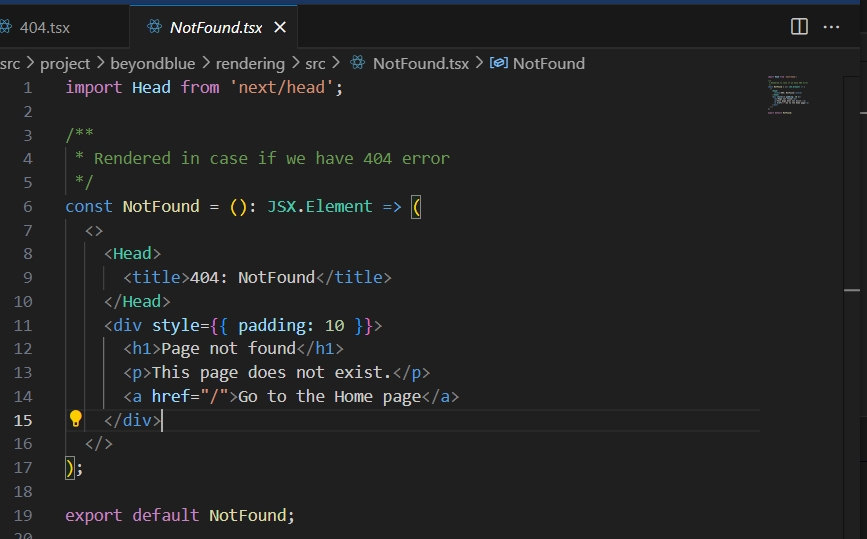Close the NotFound.tsx tab

280,28
